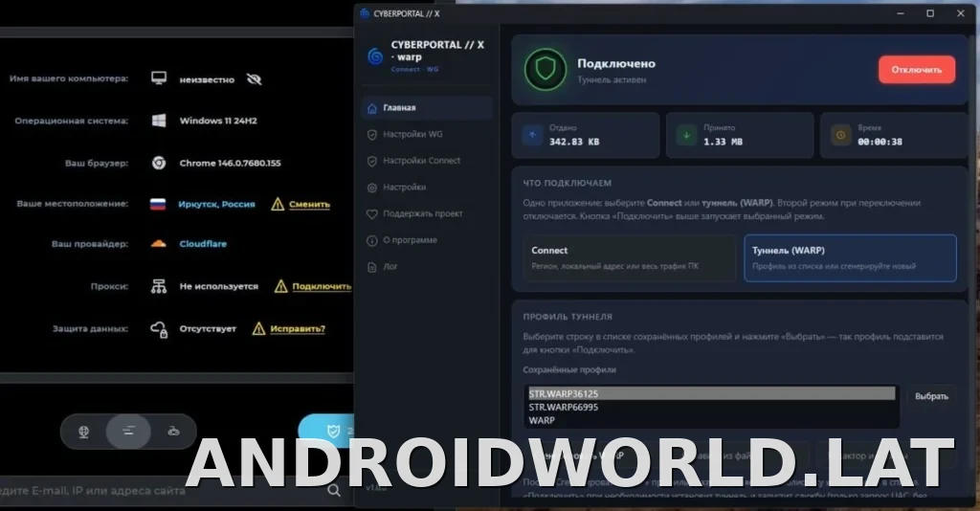Click clock icon in Время card

pos(840,135)
